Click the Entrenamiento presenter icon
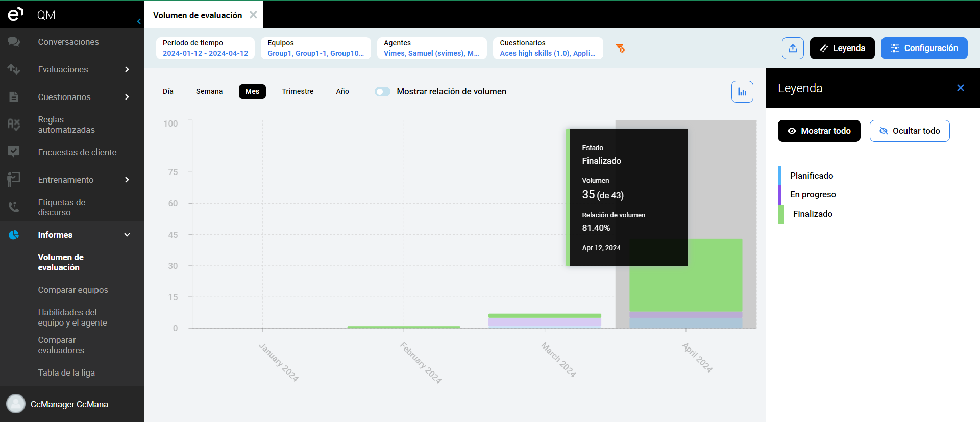The height and width of the screenshot is (422, 980). (14, 179)
